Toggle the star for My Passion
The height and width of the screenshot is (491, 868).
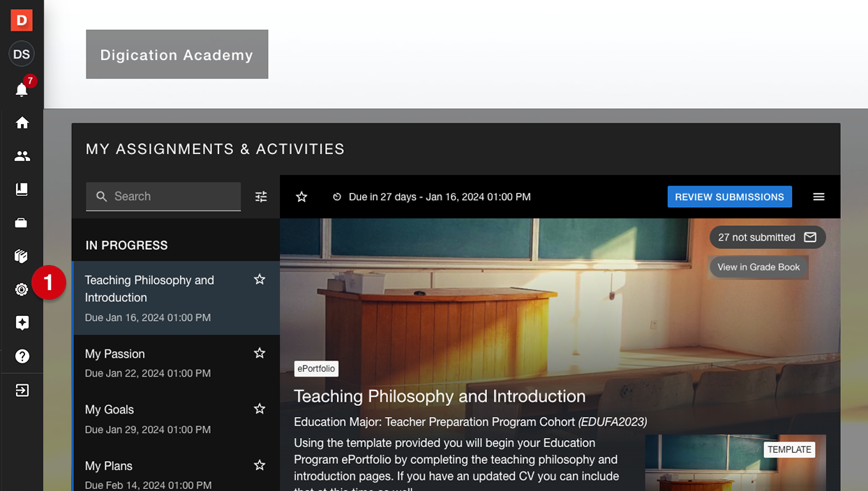[260, 354]
